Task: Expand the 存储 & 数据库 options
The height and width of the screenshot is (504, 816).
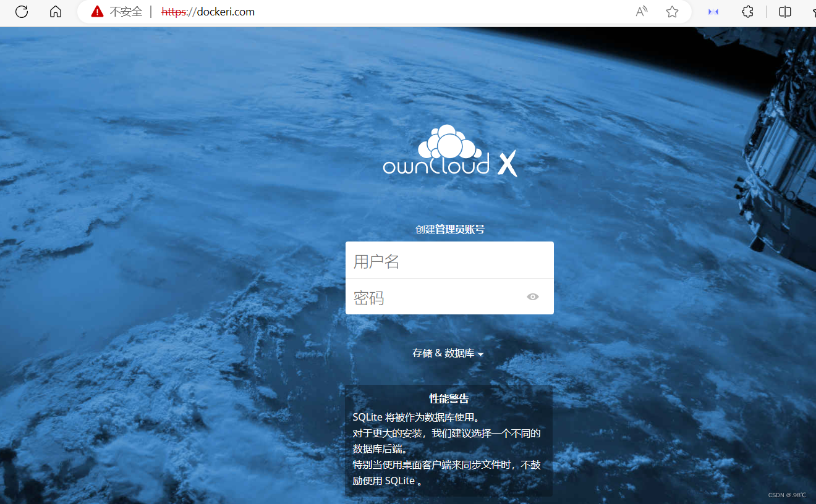Action: tap(448, 353)
